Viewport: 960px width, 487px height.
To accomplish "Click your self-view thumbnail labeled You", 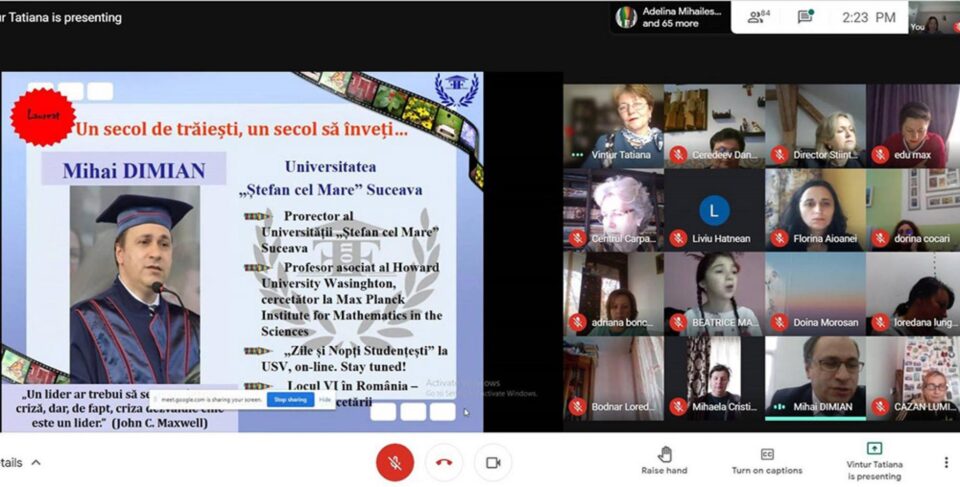I will coord(934,17).
